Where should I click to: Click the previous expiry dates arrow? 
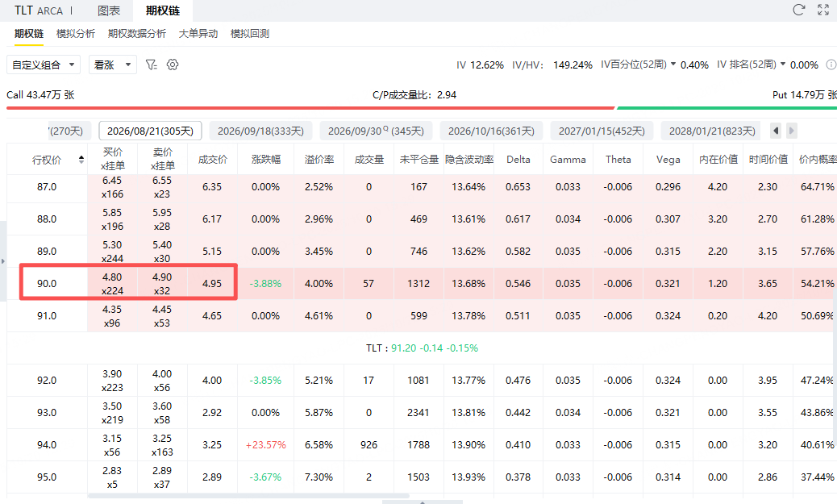tap(777, 131)
